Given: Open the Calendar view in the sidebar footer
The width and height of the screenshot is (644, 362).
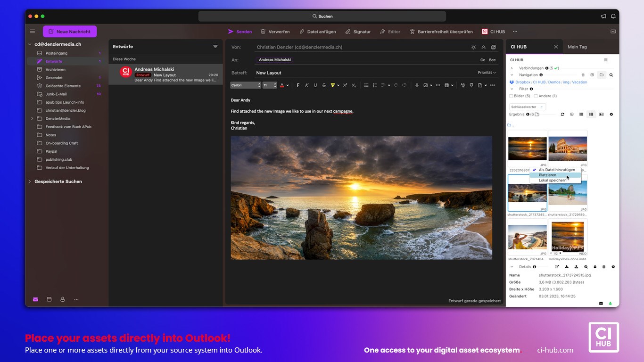Looking at the screenshot, I should [49, 299].
